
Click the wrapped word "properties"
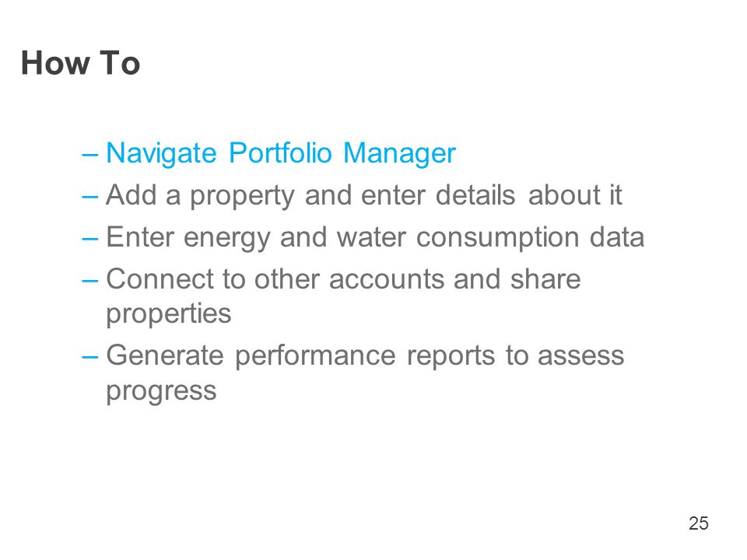pos(169,314)
